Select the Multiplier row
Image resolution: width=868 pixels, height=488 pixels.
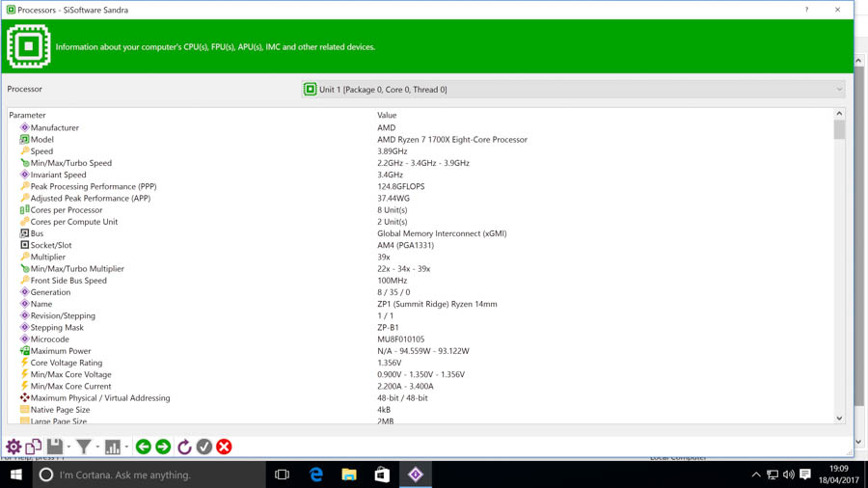point(420,257)
